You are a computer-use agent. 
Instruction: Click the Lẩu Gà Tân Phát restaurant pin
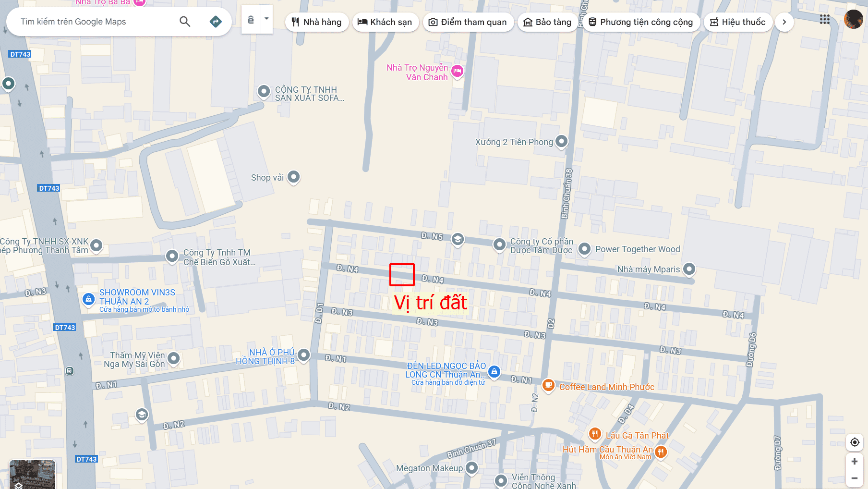(x=595, y=434)
